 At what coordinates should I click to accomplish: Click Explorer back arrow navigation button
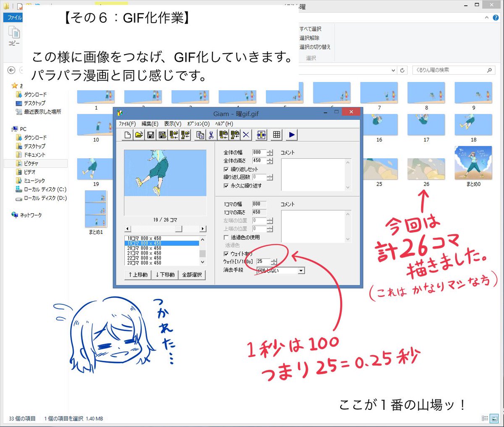(x=11, y=70)
